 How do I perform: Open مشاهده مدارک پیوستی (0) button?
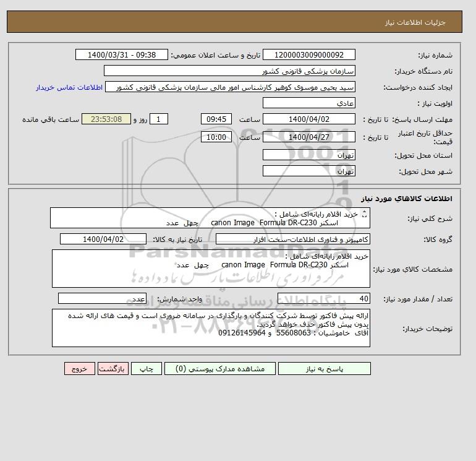point(220,369)
